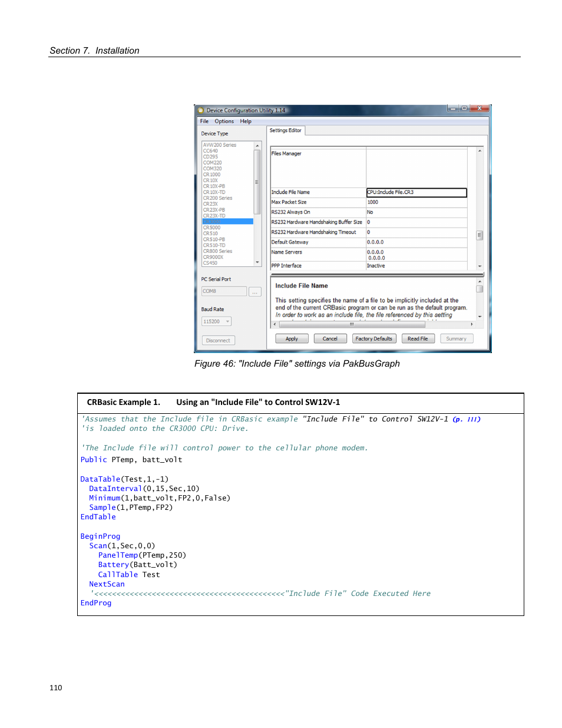Click the settings grid scrollbar thumb

click(x=480, y=235)
